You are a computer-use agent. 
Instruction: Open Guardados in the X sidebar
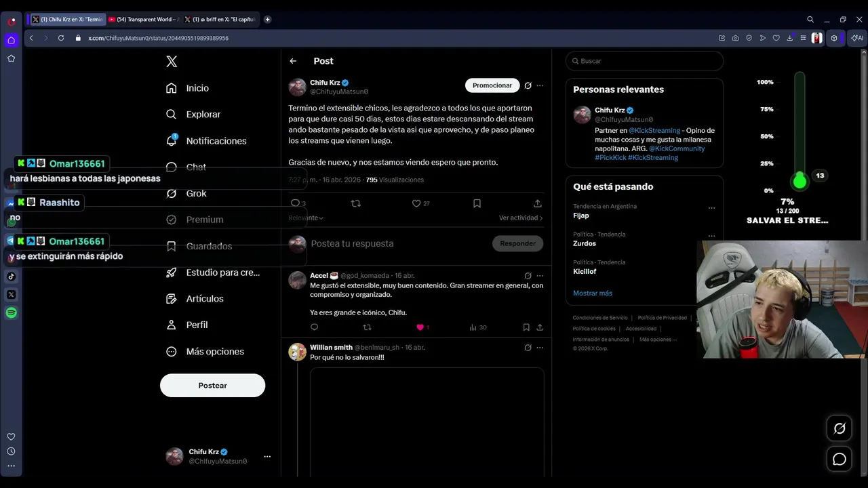(x=199, y=246)
